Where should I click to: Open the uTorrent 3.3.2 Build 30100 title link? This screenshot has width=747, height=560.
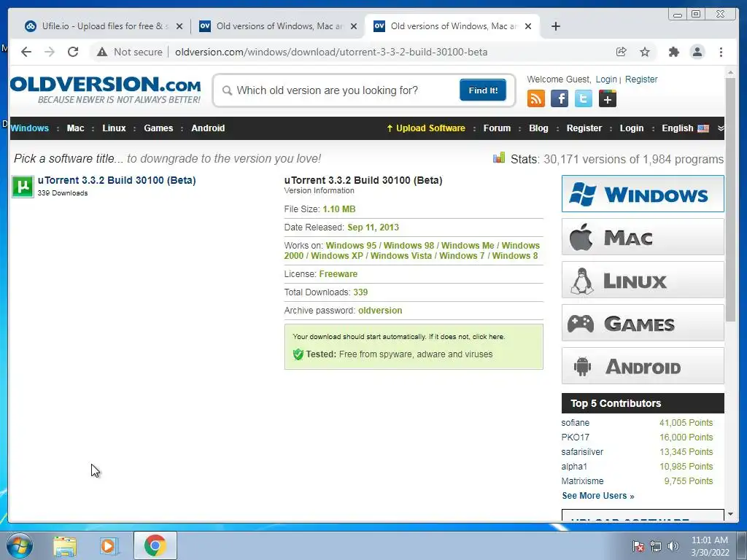[x=117, y=180]
